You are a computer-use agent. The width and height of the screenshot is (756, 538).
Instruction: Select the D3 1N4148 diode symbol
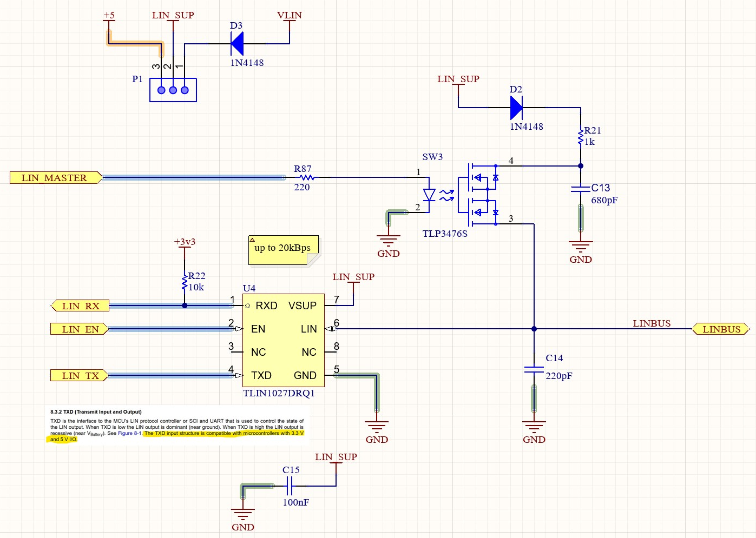point(237,44)
